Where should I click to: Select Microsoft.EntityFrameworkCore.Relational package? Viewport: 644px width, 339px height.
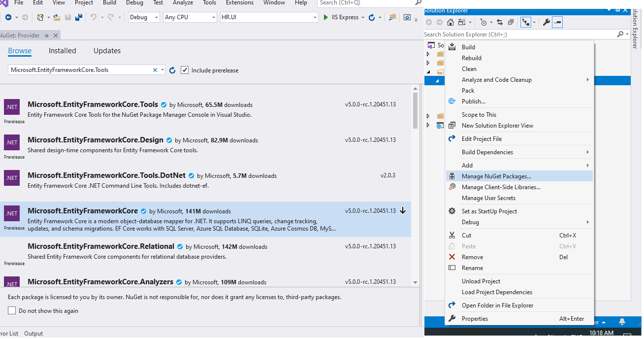206,255
